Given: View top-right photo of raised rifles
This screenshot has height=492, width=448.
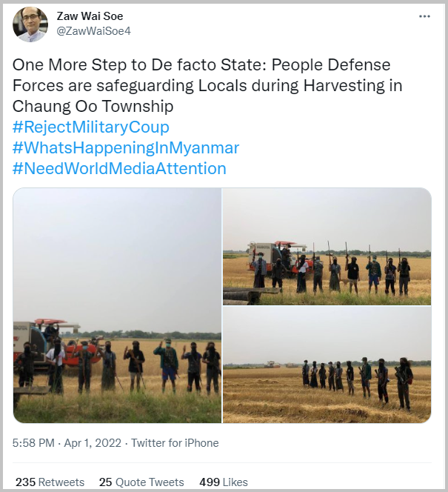Looking at the screenshot, I should pyautogui.click(x=327, y=246).
